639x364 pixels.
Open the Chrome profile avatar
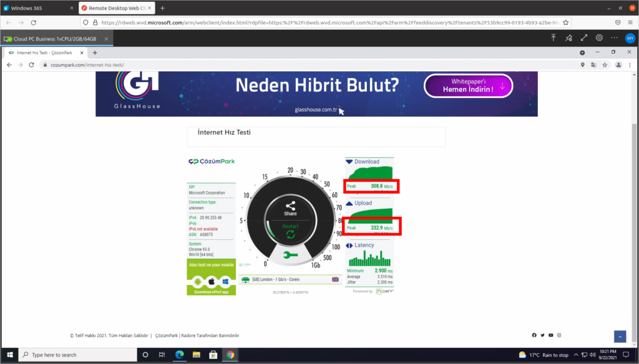[x=618, y=65]
